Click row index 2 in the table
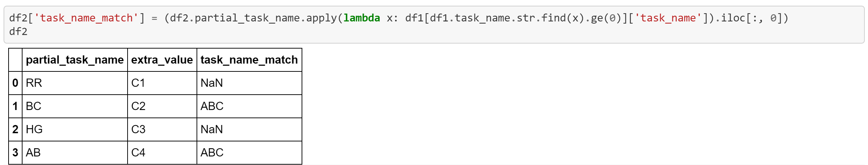The image size is (868, 165). (x=15, y=129)
